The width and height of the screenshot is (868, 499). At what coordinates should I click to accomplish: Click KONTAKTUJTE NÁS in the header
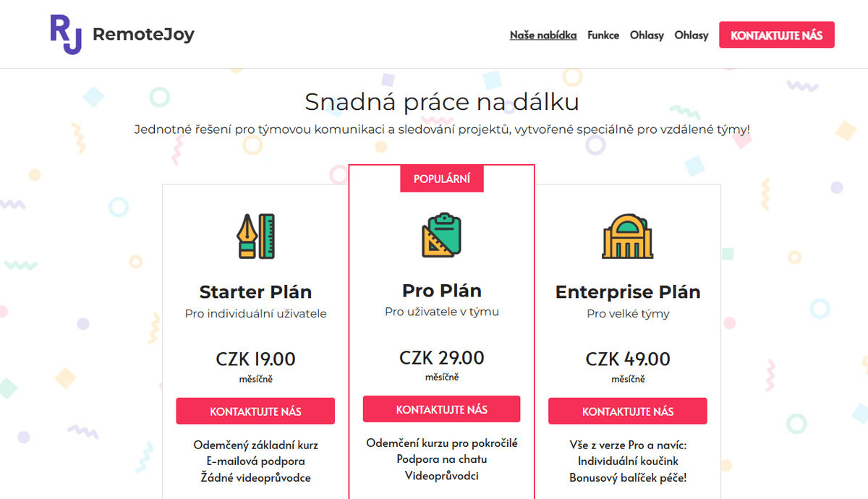click(776, 34)
